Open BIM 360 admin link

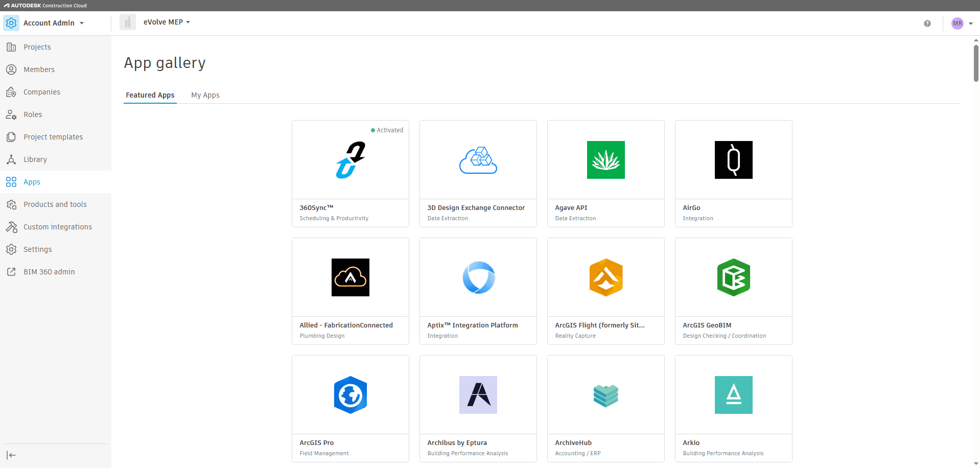49,272
